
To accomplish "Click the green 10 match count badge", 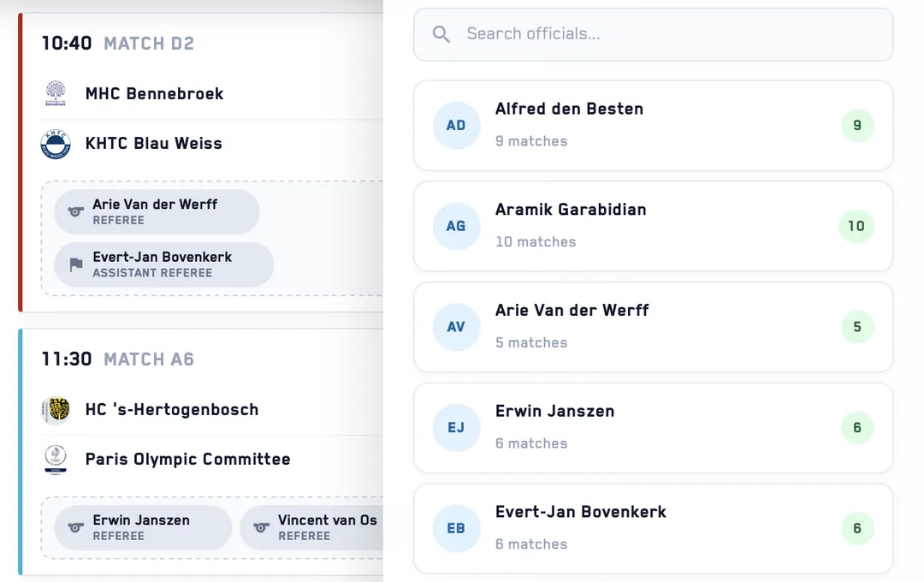I will coord(856,226).
